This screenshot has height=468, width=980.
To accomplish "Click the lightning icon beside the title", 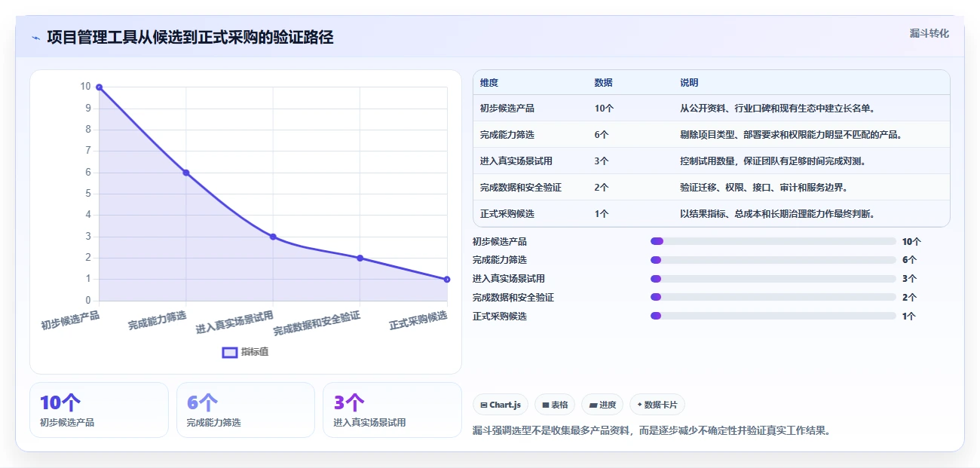I will pyautogui.click(x=35, y=38).
